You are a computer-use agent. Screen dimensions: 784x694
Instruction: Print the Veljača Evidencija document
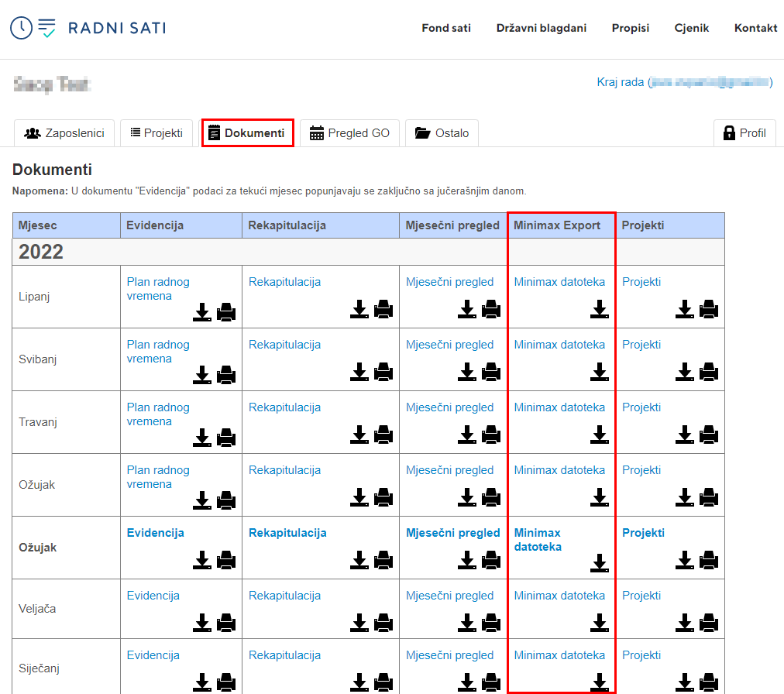click(226, 621)
